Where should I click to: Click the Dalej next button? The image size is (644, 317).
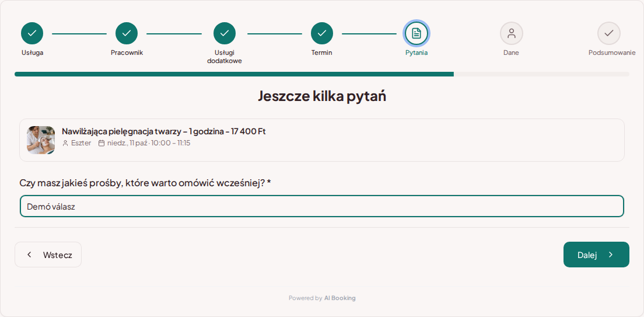click(x=596, y=255)
